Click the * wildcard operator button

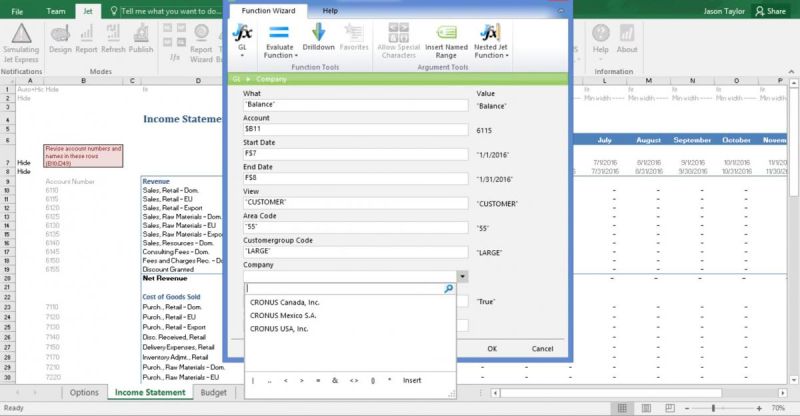pyautogui.click(x=389, y=380)
